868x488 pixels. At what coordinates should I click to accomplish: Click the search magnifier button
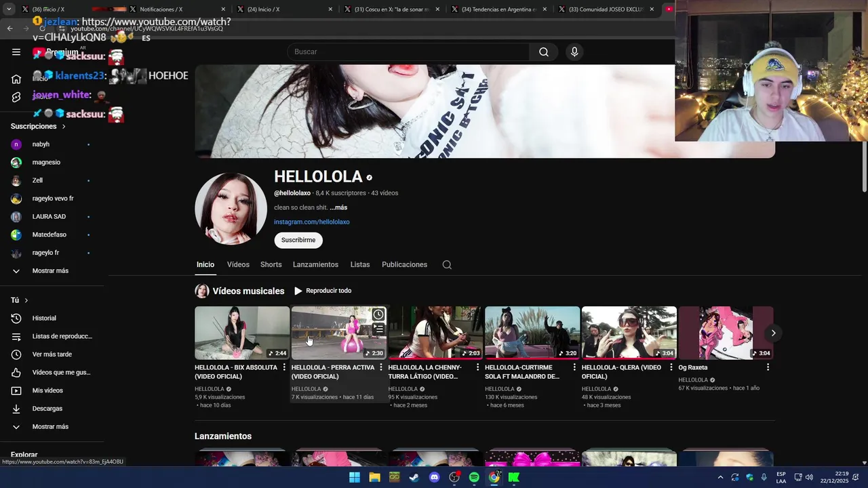(x=544, y=52)
